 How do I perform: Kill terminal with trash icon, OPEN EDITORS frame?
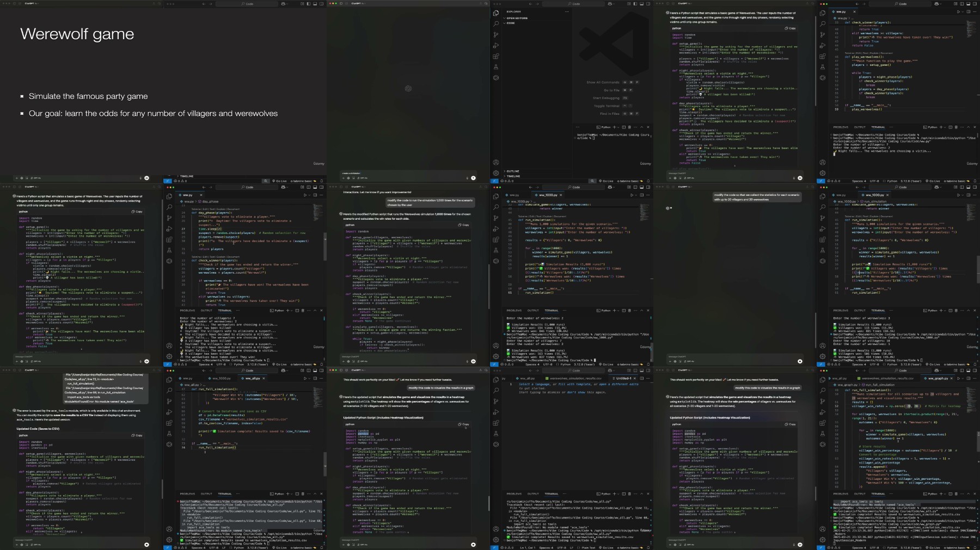point(629,127)
